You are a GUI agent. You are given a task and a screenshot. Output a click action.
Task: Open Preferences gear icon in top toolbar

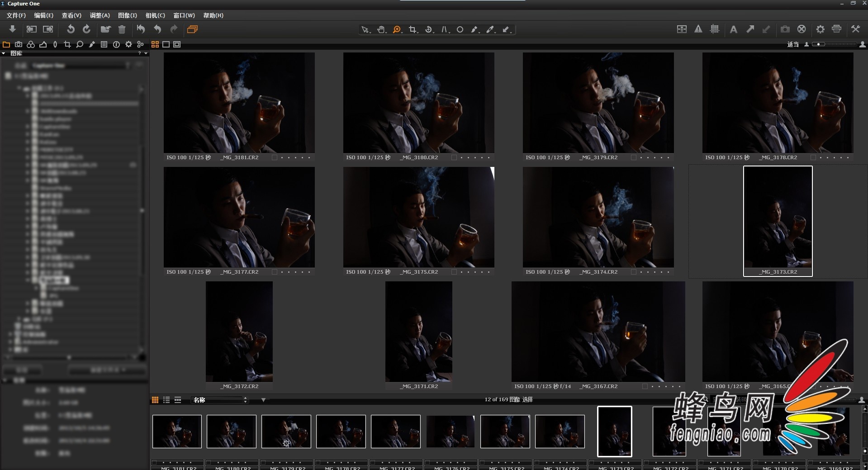(x=820, y=29)
